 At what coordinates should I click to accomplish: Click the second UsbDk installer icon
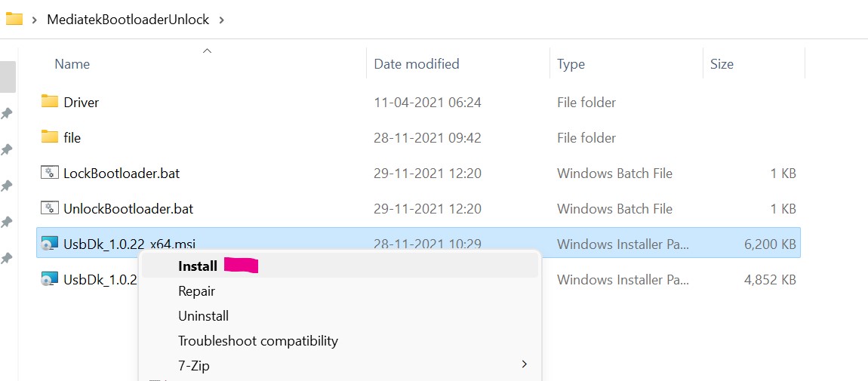click(50, 279)
